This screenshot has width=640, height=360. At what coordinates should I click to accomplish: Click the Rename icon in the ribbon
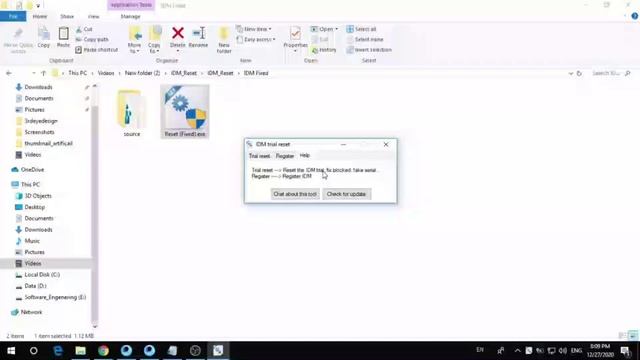[x=198, y=33]
